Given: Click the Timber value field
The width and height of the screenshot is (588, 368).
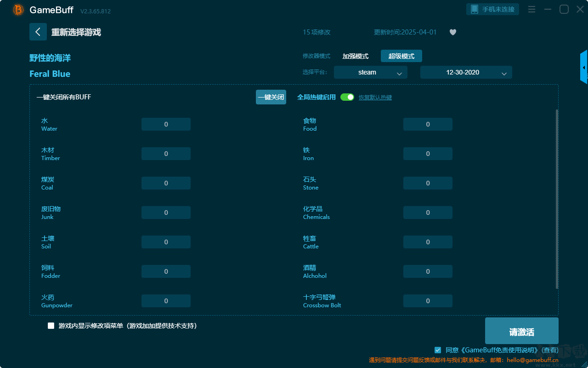Looking at the screenshot, I should [x=166, y=154].
